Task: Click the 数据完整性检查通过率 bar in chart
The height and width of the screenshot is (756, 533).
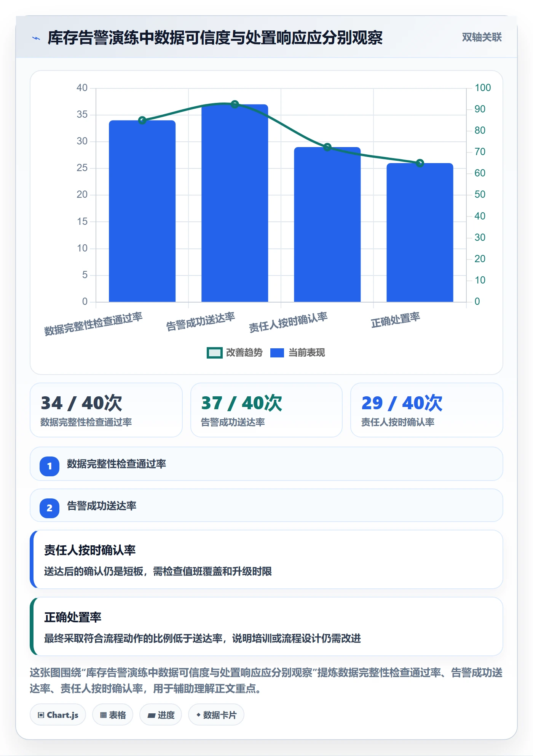Action: point(142,211)
